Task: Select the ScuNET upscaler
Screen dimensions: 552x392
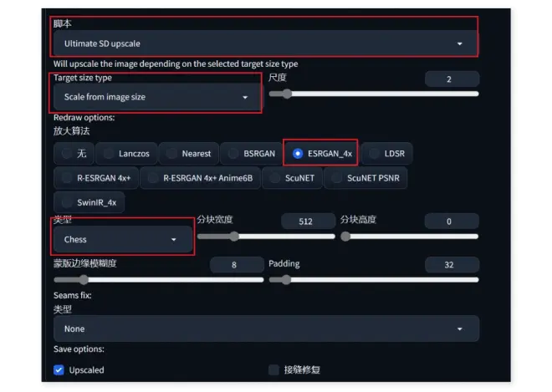Action: [x=292, y=178]
